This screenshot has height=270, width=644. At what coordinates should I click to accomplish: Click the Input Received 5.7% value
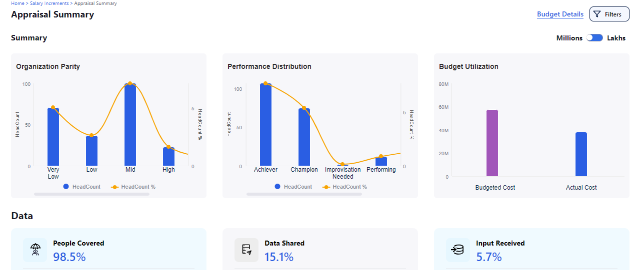(x=489, y=257)
